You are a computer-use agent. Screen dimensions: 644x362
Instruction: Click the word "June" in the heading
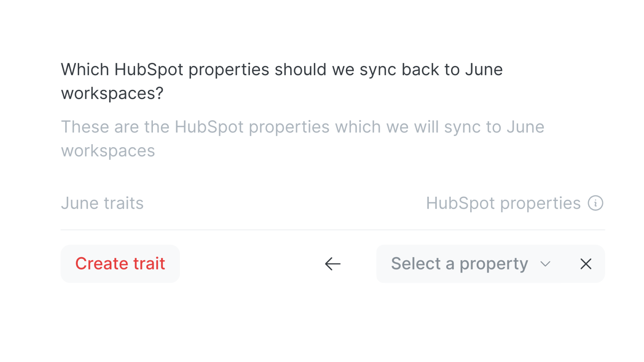[x=484, y=69]
